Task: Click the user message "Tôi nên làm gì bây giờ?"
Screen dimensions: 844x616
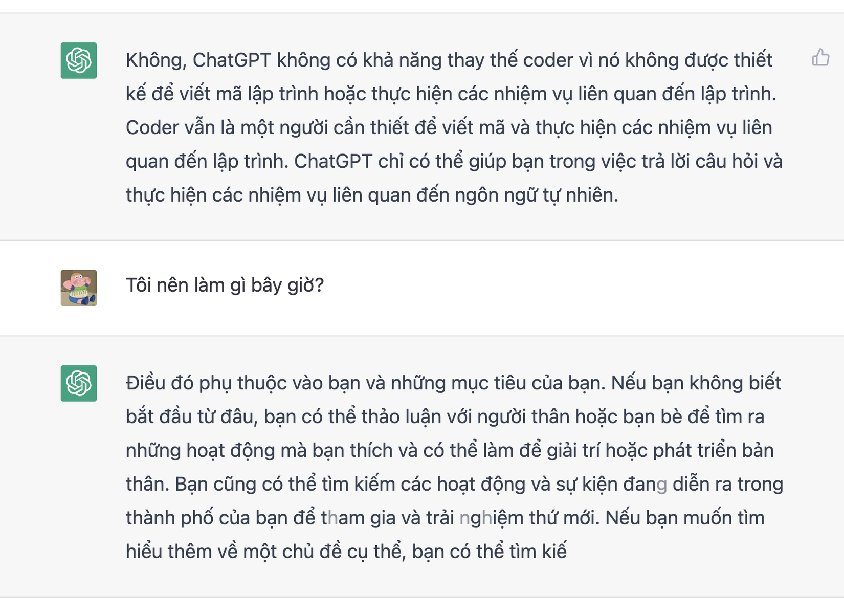Action: pos(225,285)
